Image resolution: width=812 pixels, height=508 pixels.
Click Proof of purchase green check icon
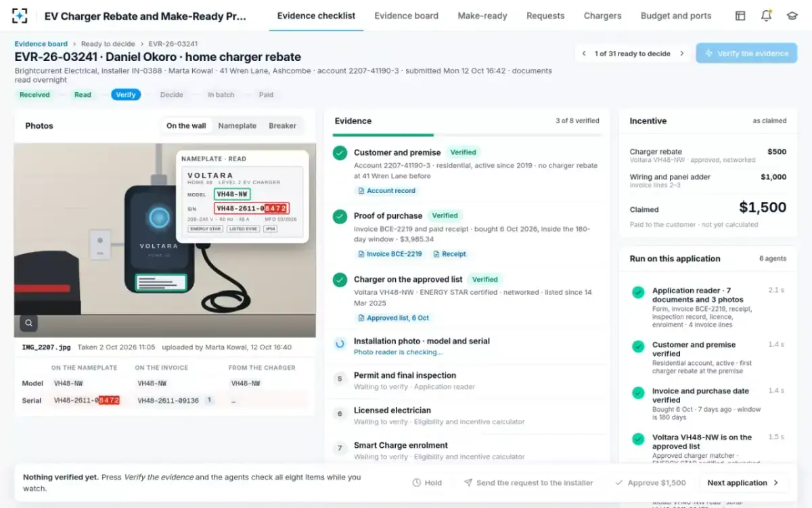pos(340,216)
